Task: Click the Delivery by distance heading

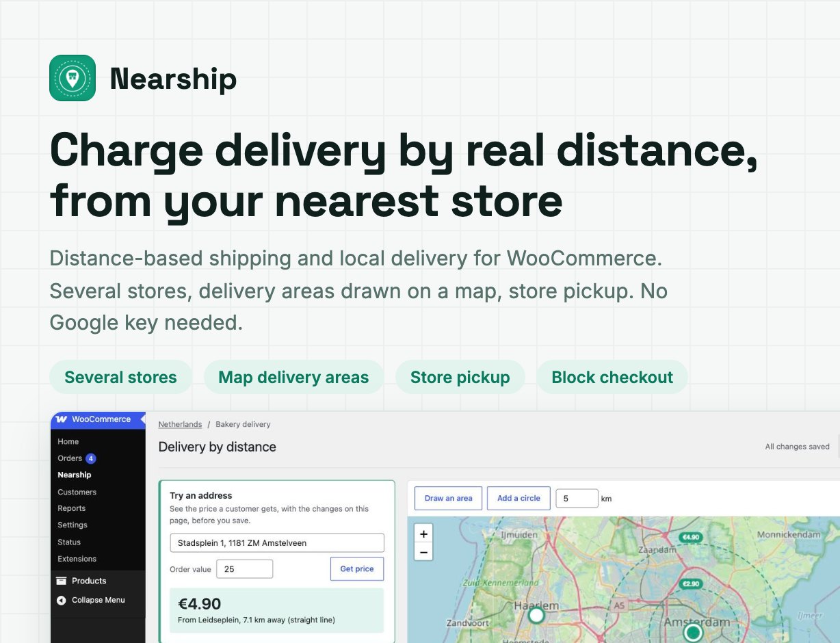Action: pyautogui.click(x=218, y=447)
